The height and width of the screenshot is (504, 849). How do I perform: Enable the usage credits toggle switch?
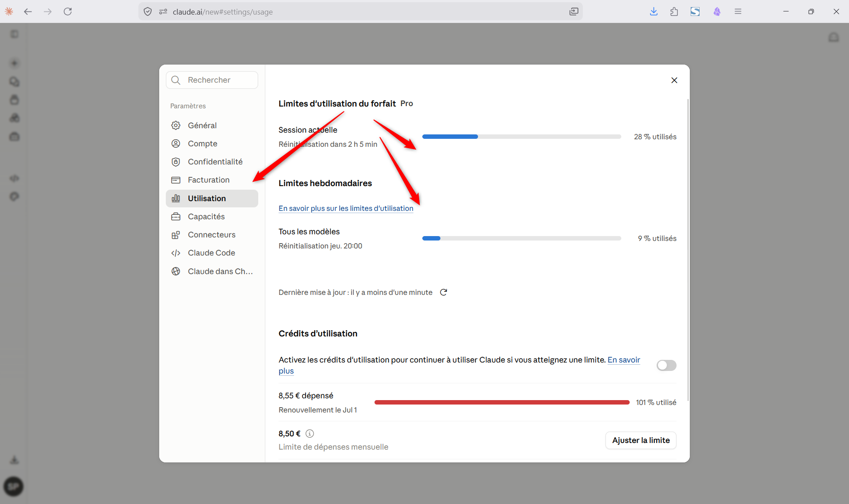pyautogui.click(x=666, y=365)
